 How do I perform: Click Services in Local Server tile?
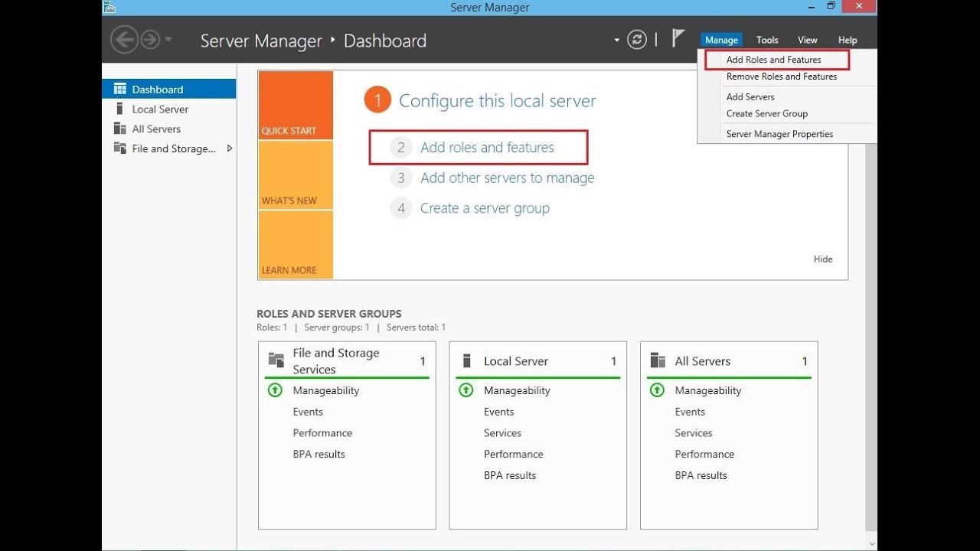pyautogui.click(x=502, y=433)
